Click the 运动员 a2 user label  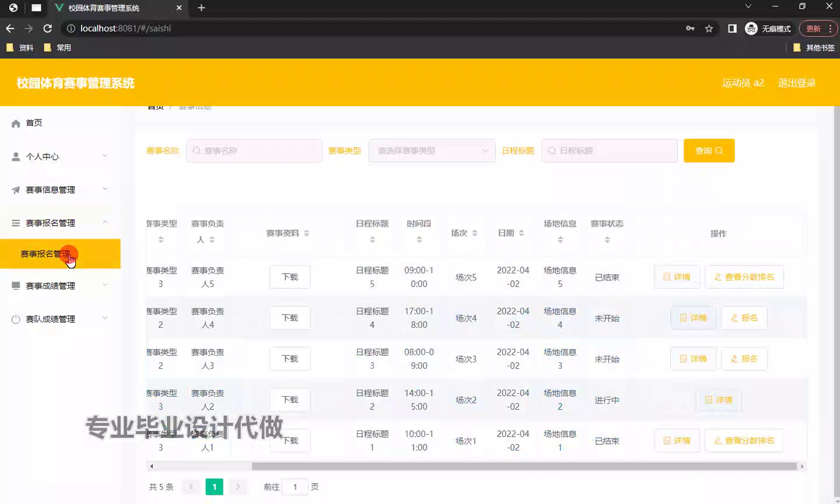tap(743, 83)
